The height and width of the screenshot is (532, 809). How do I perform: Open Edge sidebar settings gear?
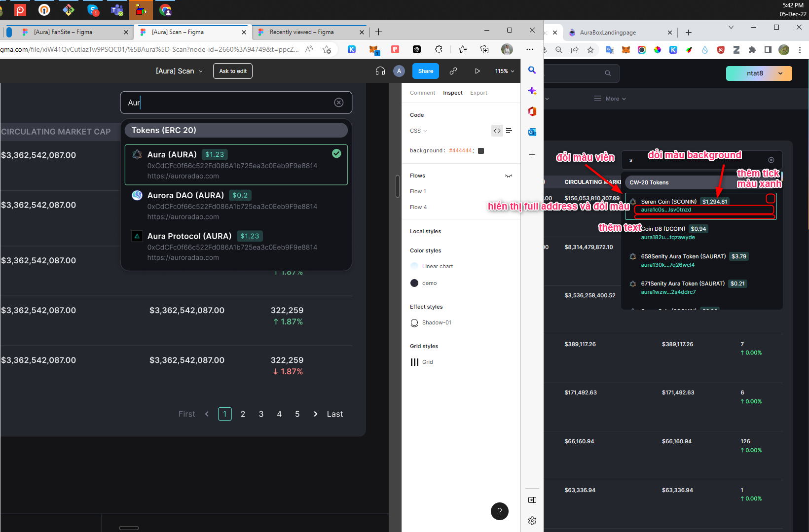pos(532,521)
